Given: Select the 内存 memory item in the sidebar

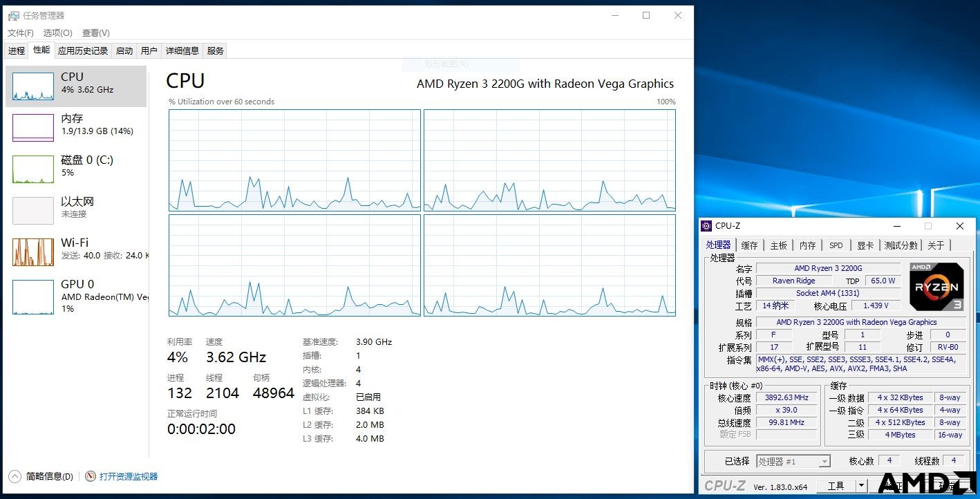Looking at the screenshot, I should tap(76, 128).
